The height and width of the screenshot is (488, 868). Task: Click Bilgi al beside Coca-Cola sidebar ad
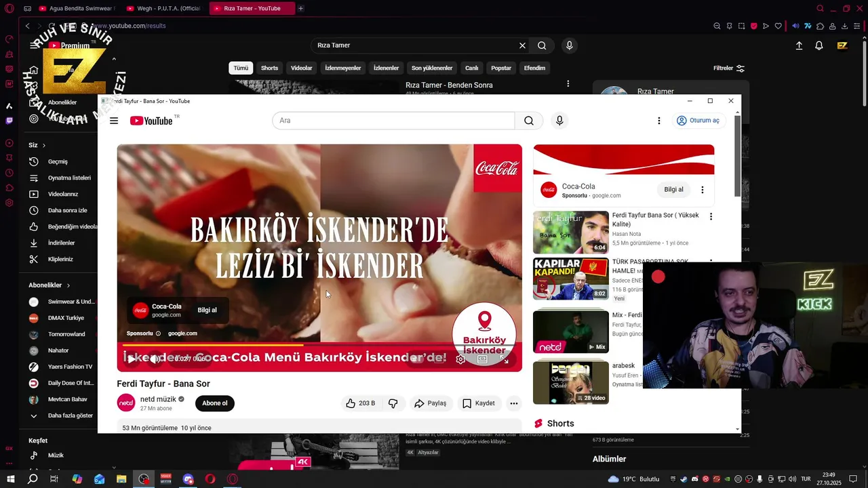click(673, 190)
